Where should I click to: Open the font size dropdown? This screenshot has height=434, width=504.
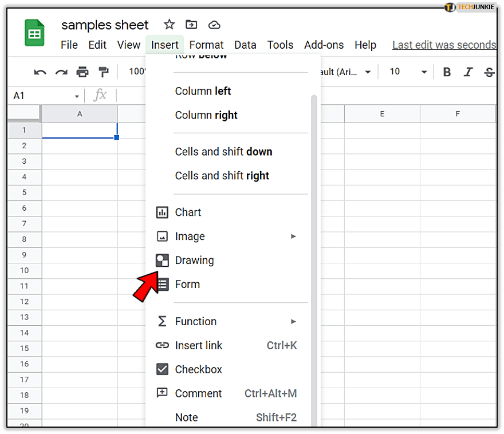tap(408, 72)
